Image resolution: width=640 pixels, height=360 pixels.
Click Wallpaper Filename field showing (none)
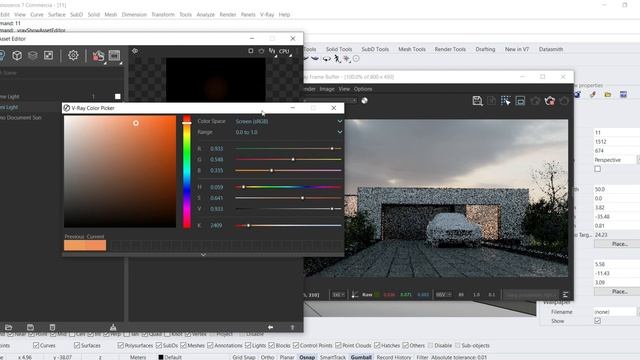615,312
